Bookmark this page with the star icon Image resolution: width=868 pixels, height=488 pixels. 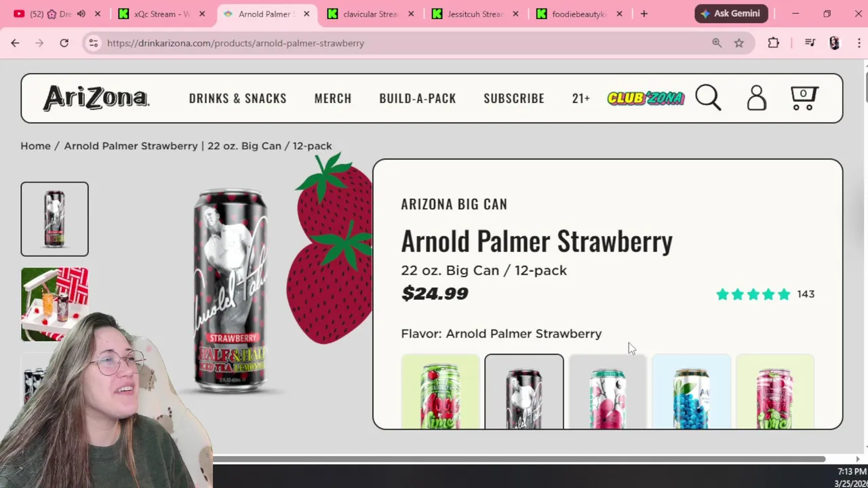pyautogui.click(x=739, y=43)
